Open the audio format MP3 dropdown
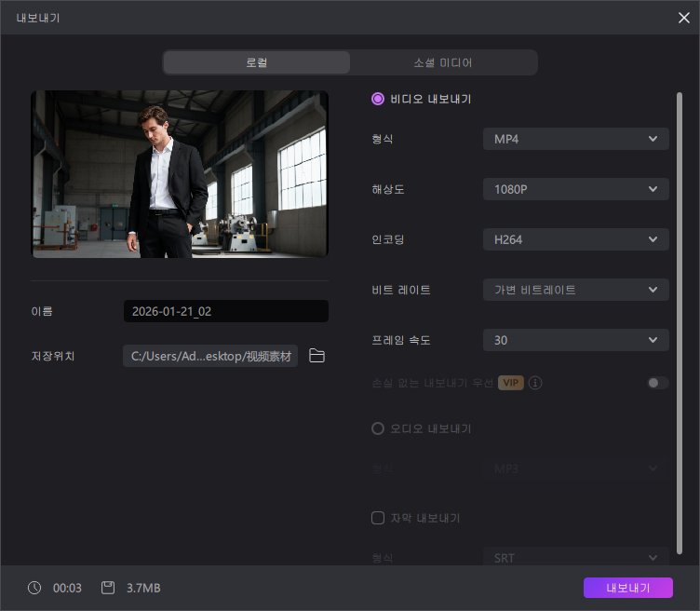Screen dimensions: 700x611 tap(576, 468)
